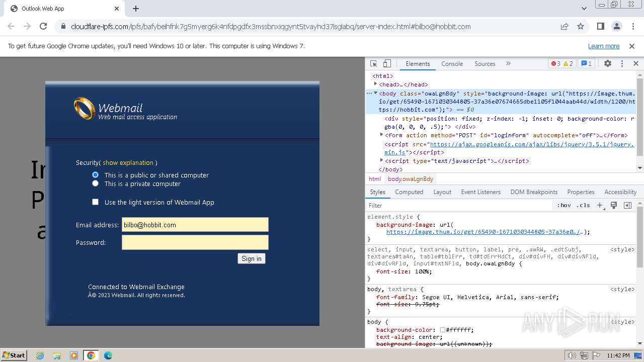Open the Chrome side panel icon
Viewport: 644px width, 362px height.
600,26
